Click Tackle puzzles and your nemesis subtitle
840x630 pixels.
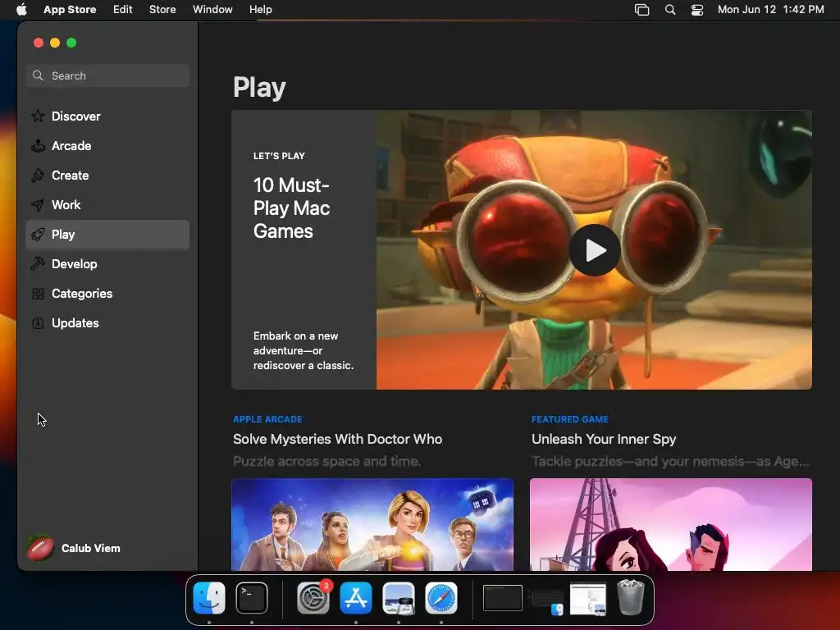pyautogui.click(x=670, y=461)
